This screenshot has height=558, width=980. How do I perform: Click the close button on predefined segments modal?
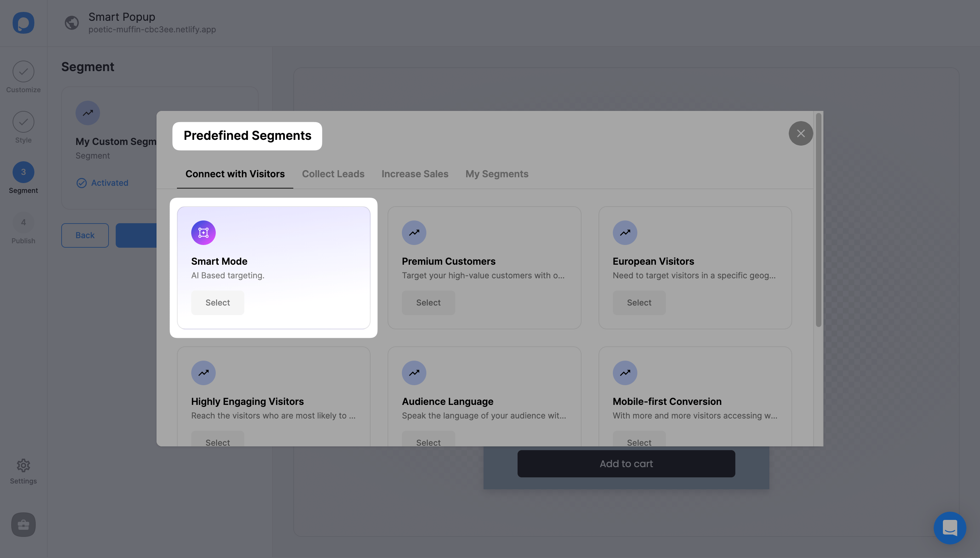[x=801, y=133]
